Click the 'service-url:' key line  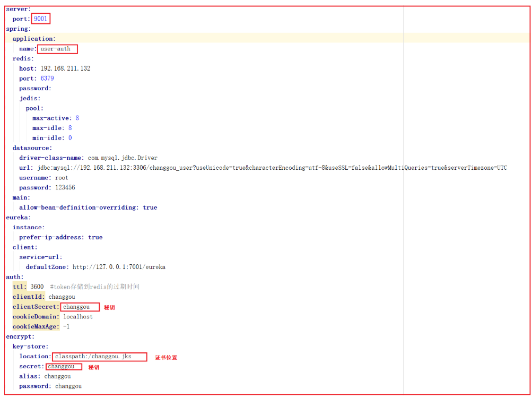[41, 257]
